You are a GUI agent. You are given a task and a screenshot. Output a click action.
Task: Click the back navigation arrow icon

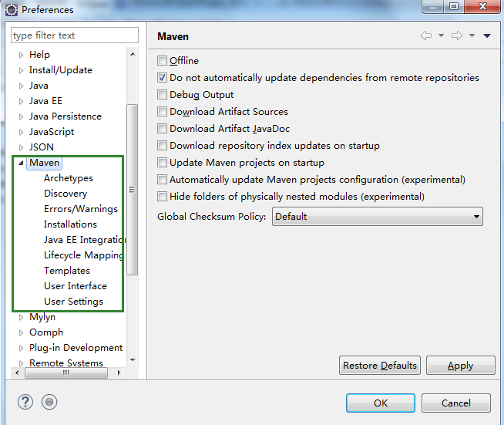click(426, 35)
